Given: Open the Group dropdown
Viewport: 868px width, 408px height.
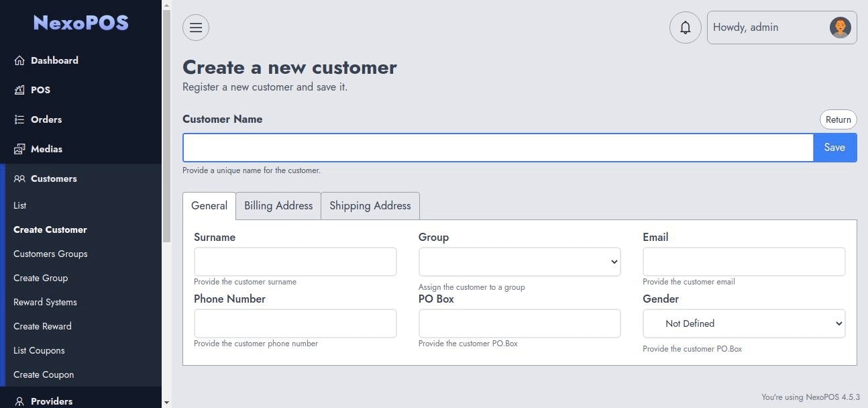Looking at the screenshot, I should (519, 262).
